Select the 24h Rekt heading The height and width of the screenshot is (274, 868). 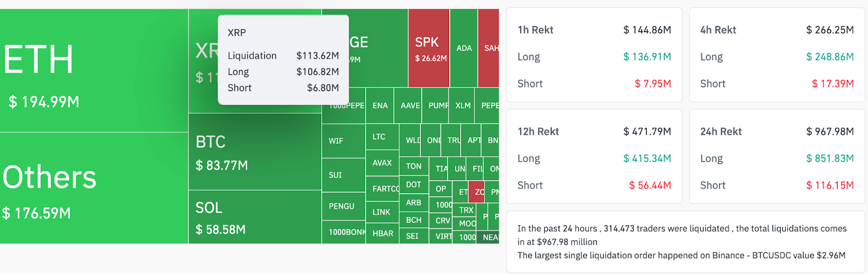tap(721, 131)
